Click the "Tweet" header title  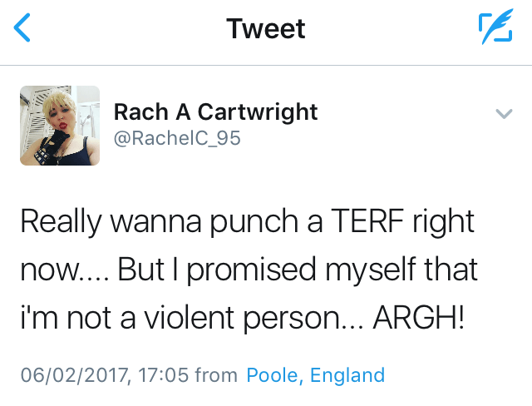tap(266, 29)
